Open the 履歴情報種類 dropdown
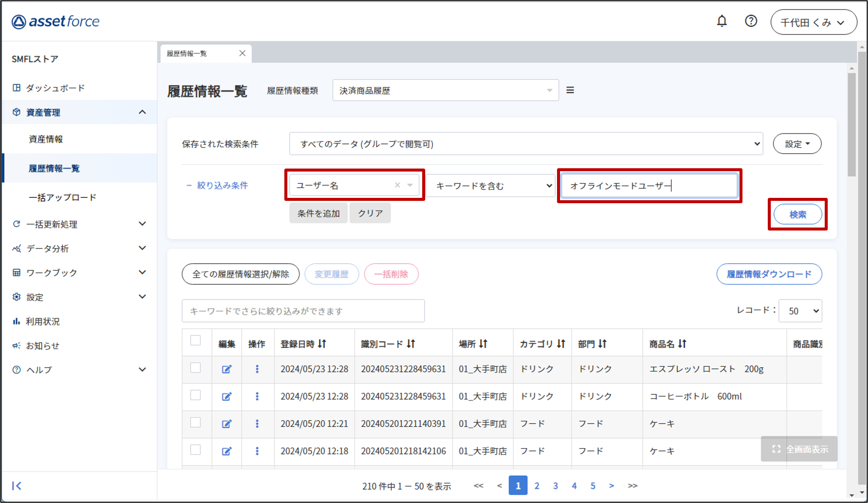 point(445,90)
